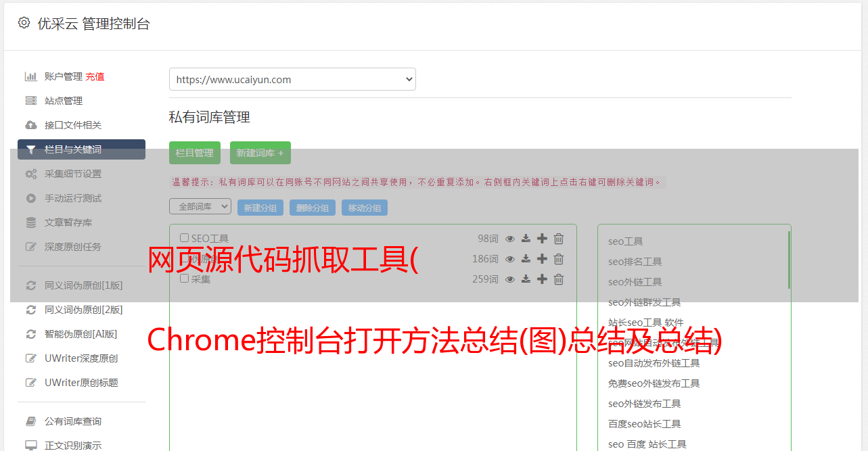Click the trash icon in the 186词 row

point(559,259)
